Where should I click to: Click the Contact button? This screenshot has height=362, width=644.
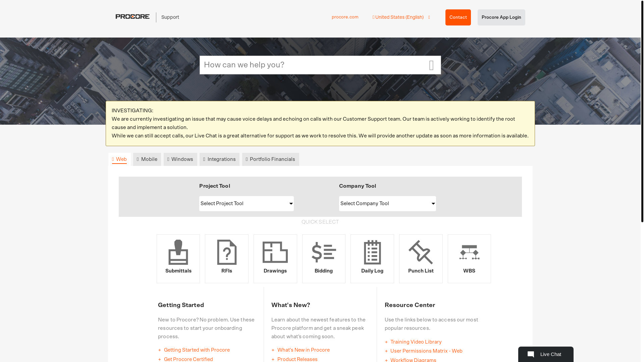point(458,17)
